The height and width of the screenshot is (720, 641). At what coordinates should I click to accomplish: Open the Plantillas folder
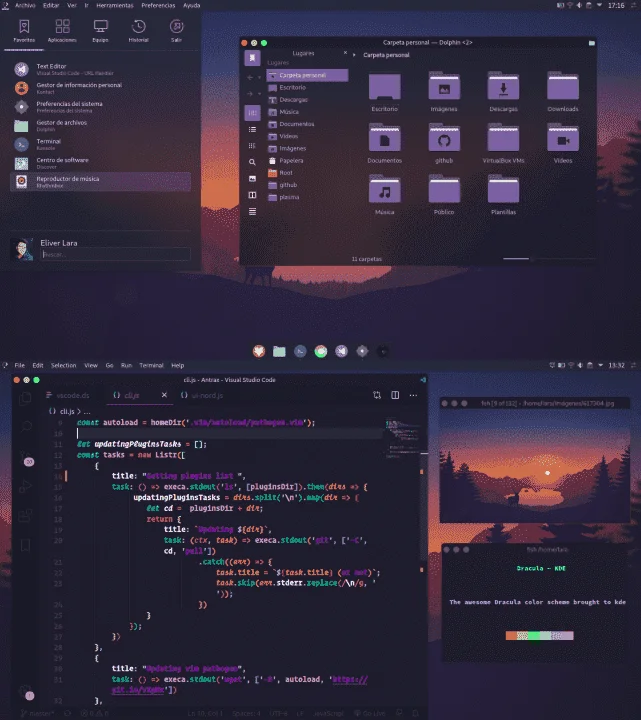click(503, 195)
